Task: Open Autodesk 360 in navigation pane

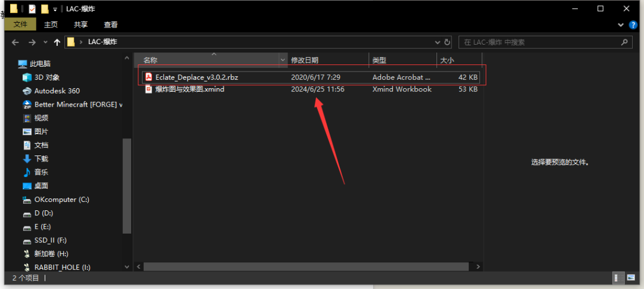Action: [x=57, y=91]
